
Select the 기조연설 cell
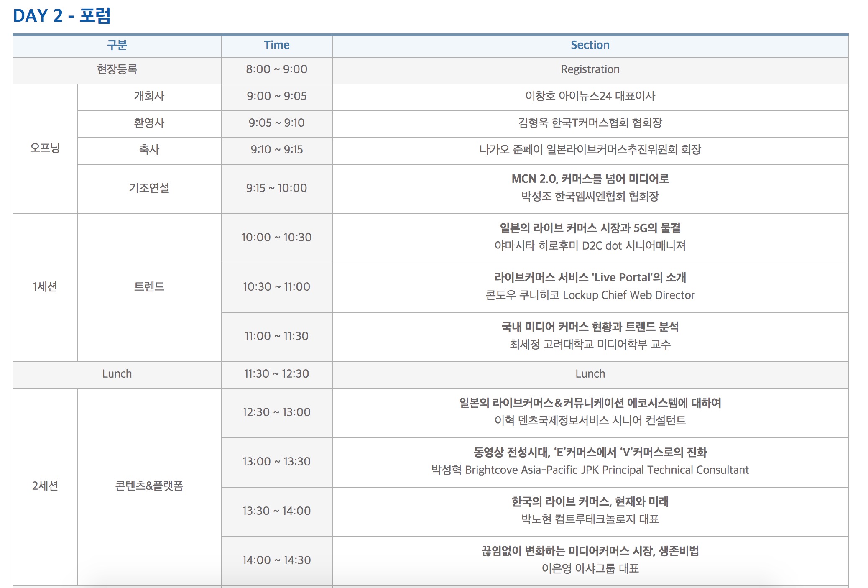pos(149,188)
